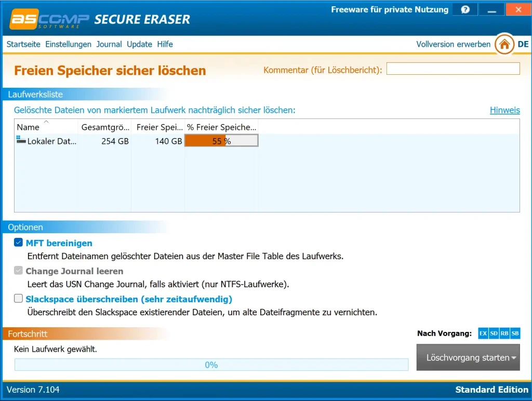Click the local drive icon in list
The width and height of the screenshot is (532, 401).
pos(21,140)
